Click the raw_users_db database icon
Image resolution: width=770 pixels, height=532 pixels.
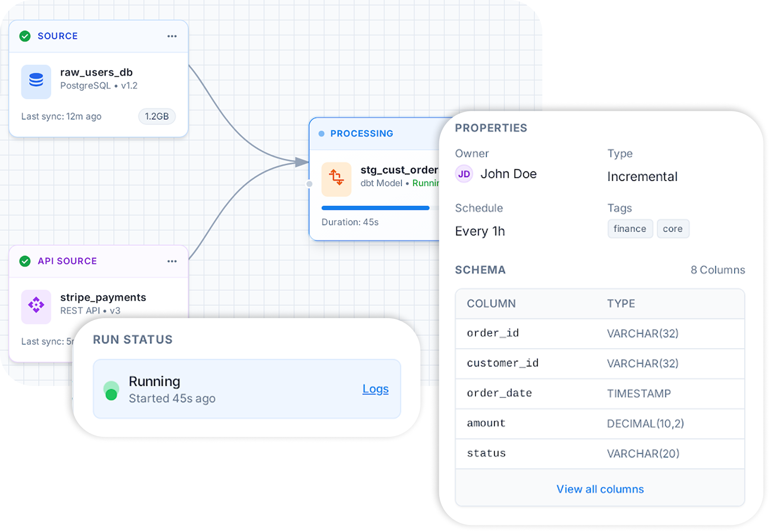pos(36,81)
